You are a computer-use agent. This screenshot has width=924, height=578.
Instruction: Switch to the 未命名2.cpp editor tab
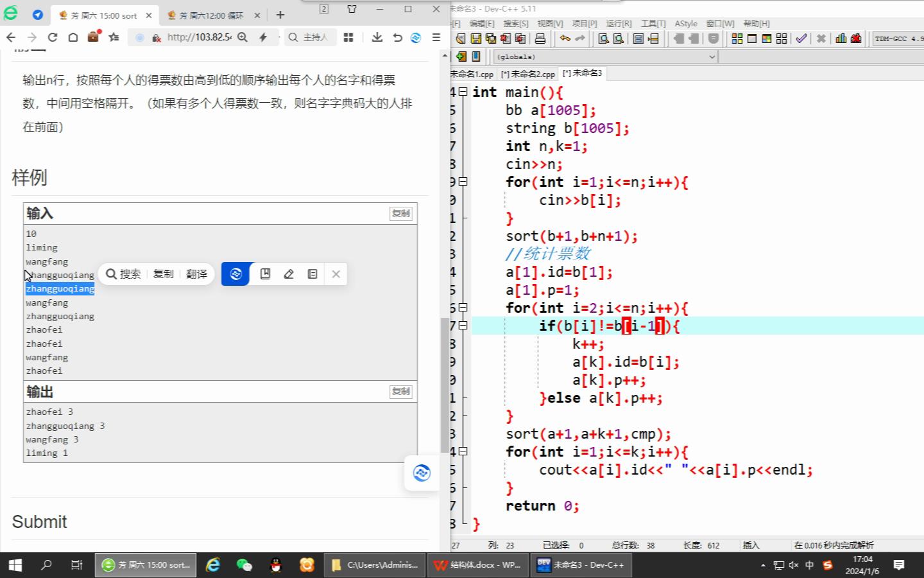tap(528, 74)
